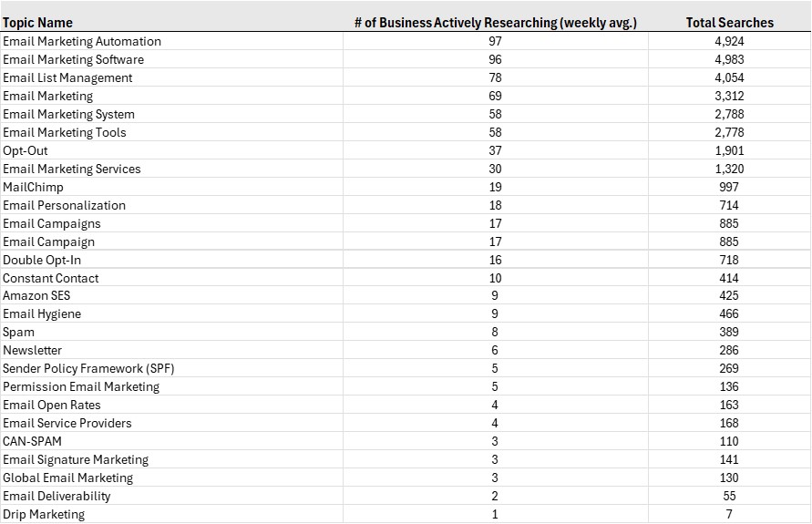Click the weekly average value 18

click(x=495, y=206)
